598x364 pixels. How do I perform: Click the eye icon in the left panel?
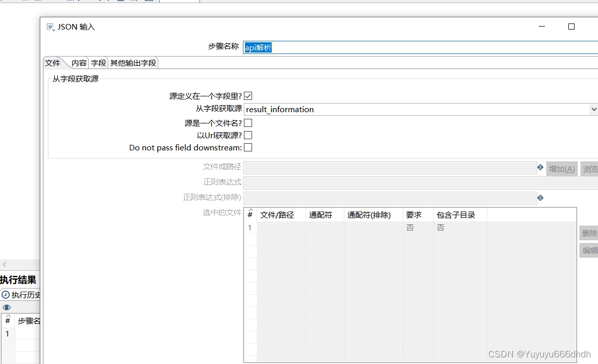[x=6, y=307]
